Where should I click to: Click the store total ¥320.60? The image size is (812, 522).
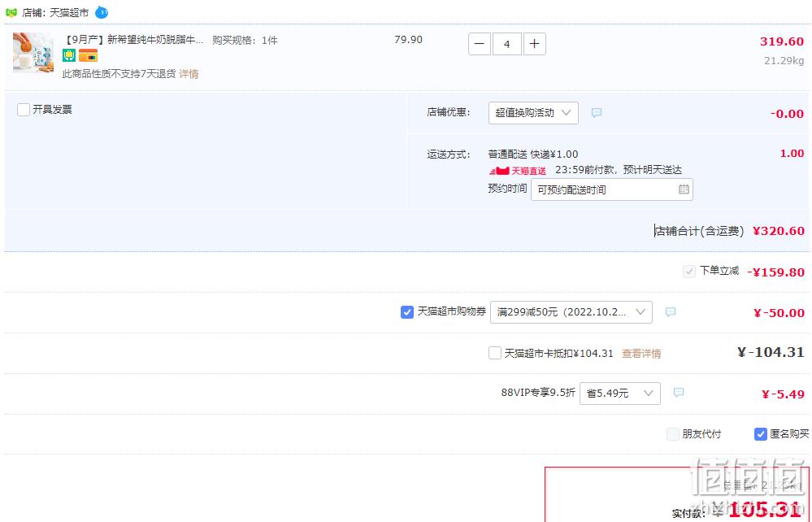tap(779, 231)
